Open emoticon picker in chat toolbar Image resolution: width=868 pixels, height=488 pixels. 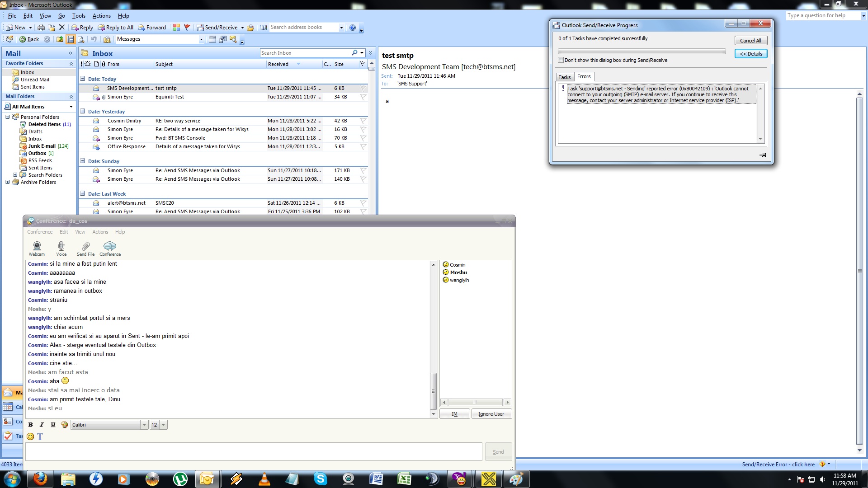pyautogui.click(x=30, y=436)
